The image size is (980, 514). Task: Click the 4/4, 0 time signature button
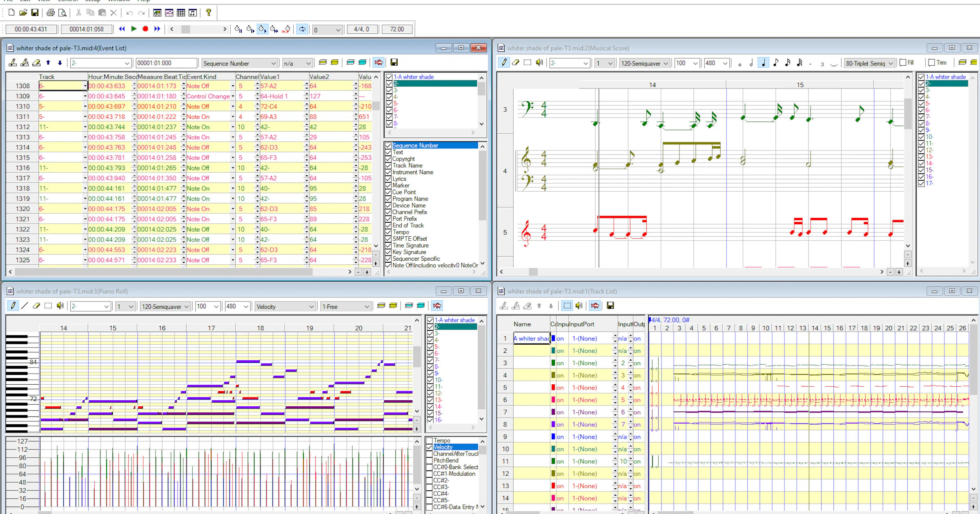point(362,29)
